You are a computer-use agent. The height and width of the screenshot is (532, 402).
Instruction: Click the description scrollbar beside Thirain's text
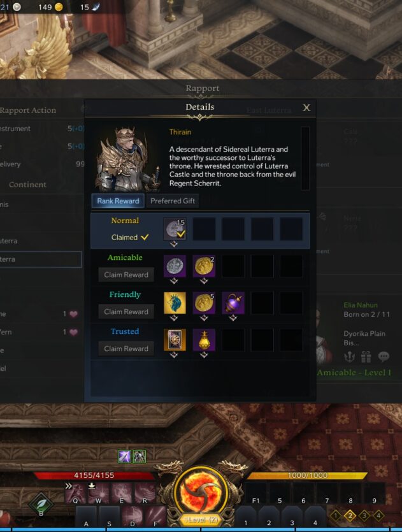click(x=305, y=159)
